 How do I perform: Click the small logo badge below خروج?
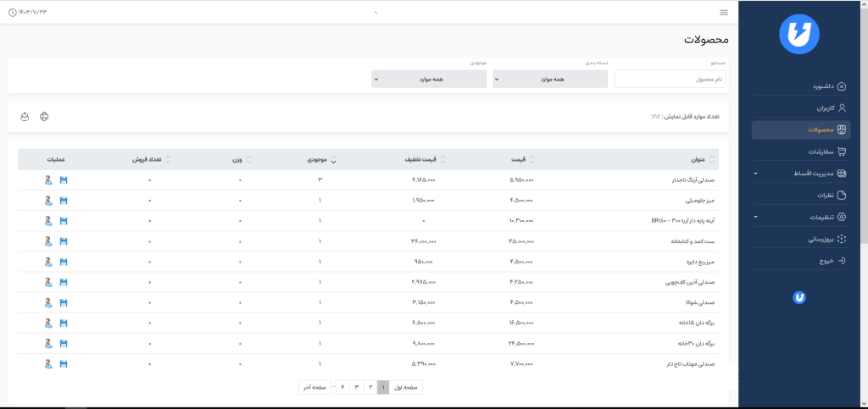(798, 297)
